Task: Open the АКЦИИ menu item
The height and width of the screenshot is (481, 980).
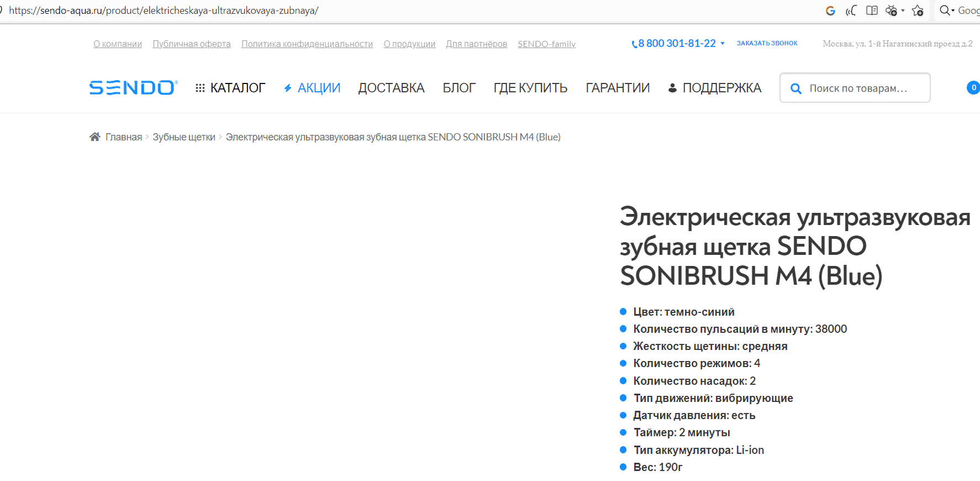Action: (319, 88)
